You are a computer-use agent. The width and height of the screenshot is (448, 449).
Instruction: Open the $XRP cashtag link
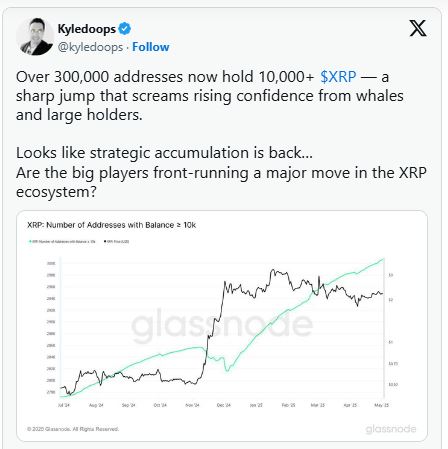[x=338, y=77]
